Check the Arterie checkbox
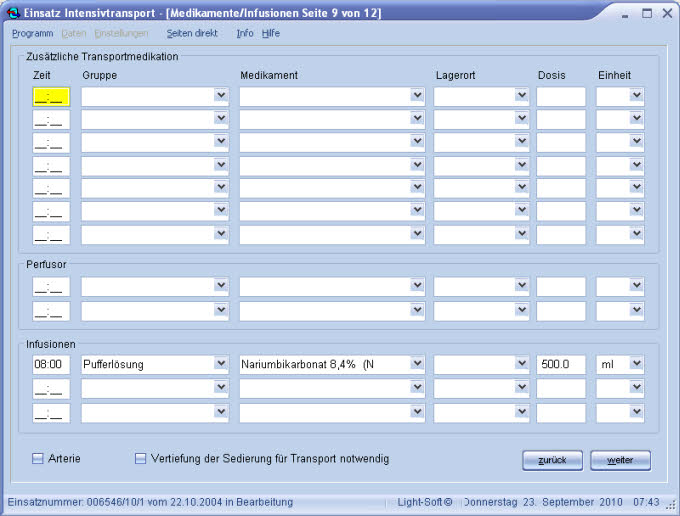680x516 pixels. [x=38, y=458]
